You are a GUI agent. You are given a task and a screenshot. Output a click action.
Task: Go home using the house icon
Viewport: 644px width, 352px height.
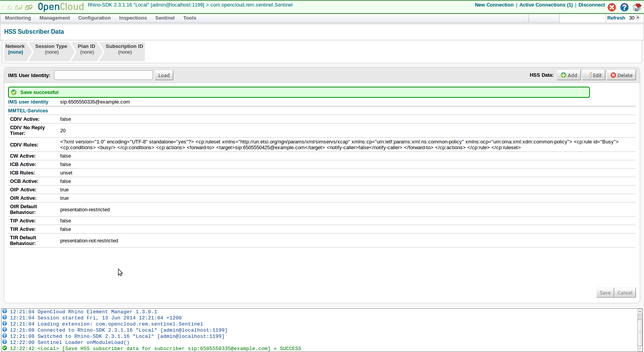[x=637, y=7]
